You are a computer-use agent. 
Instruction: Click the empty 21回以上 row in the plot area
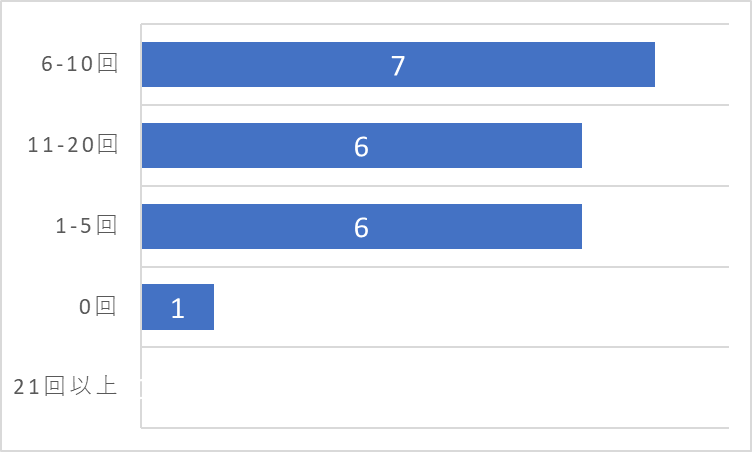(x=435, y=387)
